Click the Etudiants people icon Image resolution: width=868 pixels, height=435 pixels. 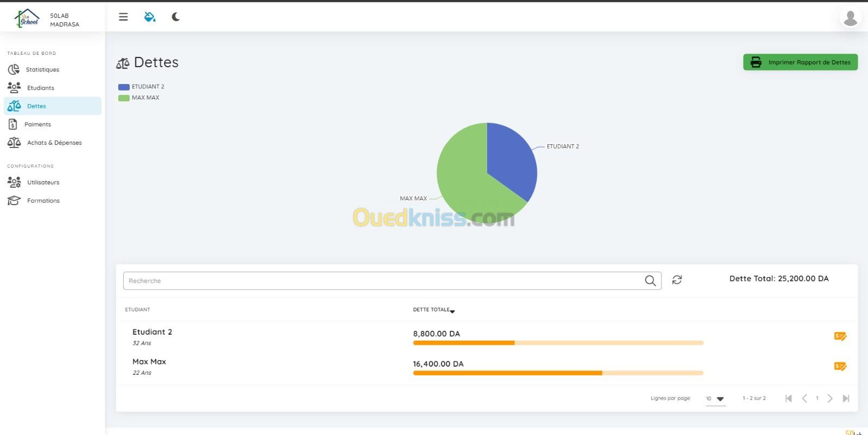pyautogui.click(x=14, y=87)
